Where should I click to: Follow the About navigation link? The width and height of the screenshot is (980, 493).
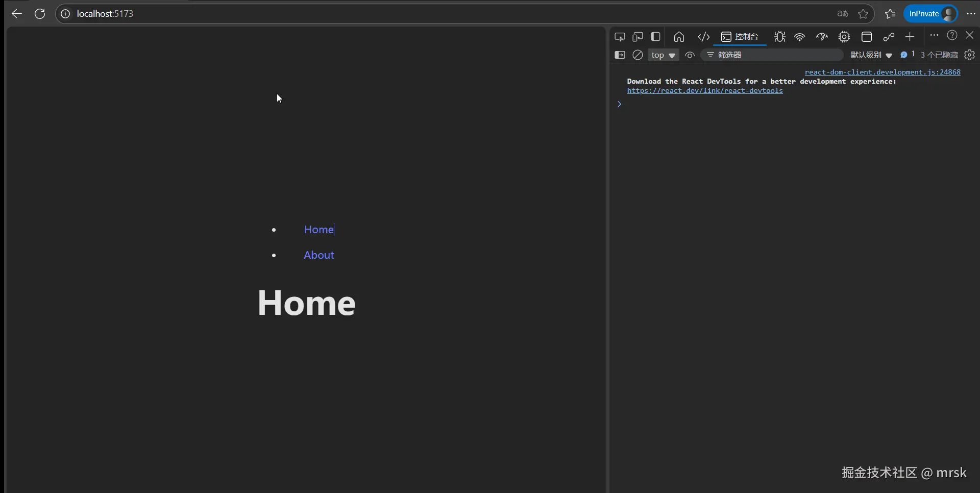[x=319, y=255]
